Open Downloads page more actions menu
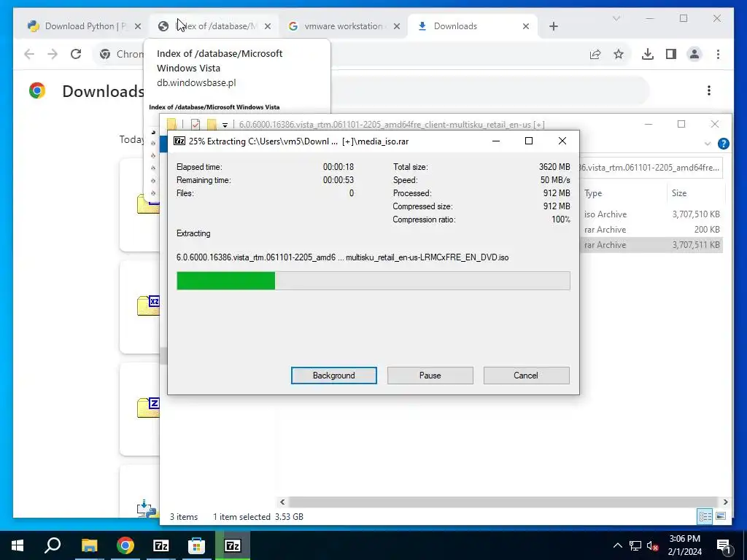Viewport: 747px width, 560px height. 709,90
